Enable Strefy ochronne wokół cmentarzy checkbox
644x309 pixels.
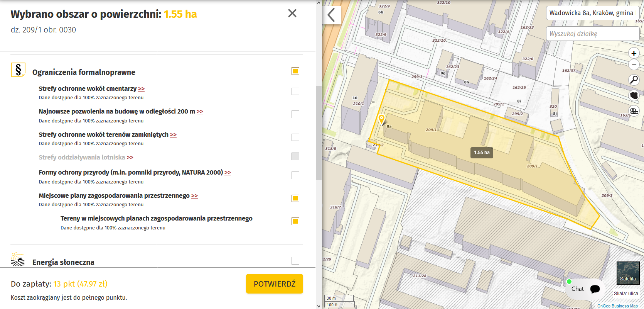pyautogui.click(x=295, y=92)
